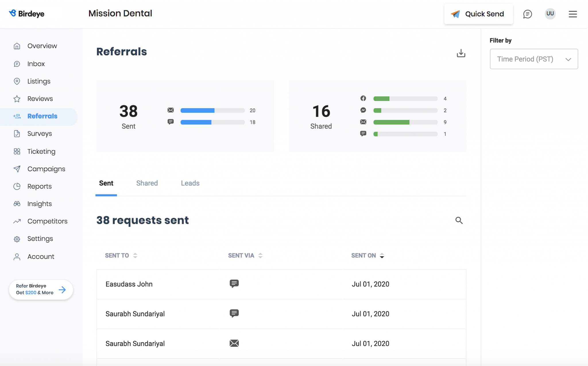Click the SMS icon in Easudass John row
The image size is (588, 366).
coord(234,284)
